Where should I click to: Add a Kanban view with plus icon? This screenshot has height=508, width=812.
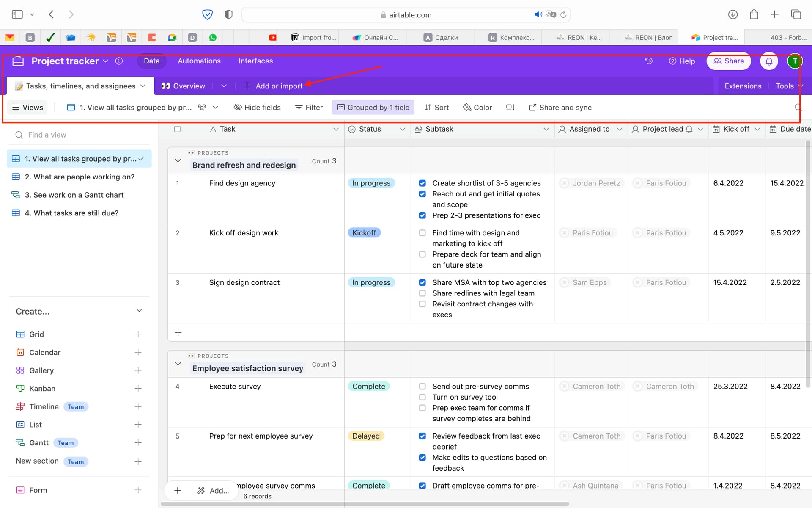coord(138,389)
